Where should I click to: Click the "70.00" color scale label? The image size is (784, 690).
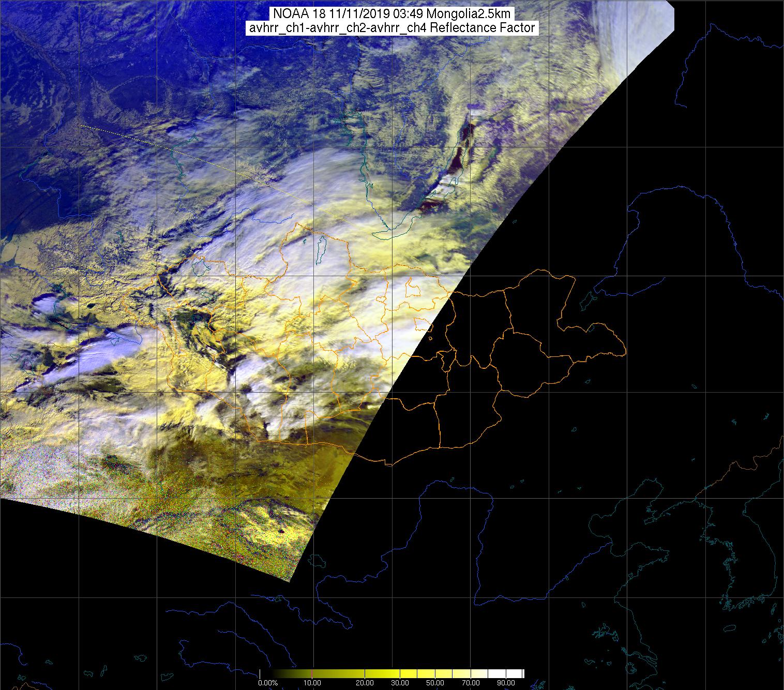471,683
